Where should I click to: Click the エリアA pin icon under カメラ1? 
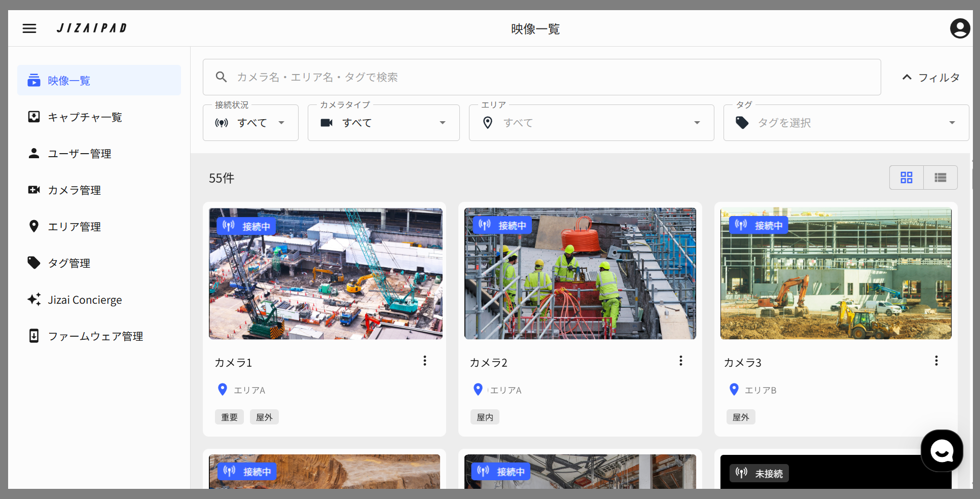(223, 389)
